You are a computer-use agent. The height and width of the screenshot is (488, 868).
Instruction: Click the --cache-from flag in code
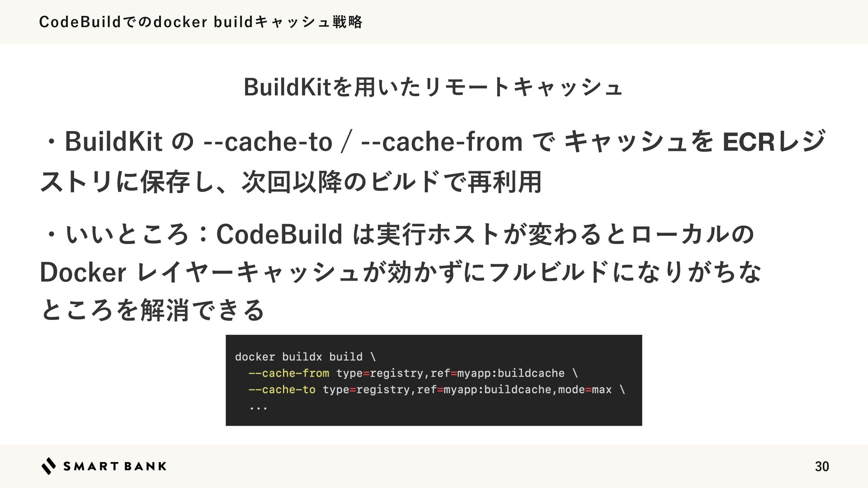click(288, 373)
